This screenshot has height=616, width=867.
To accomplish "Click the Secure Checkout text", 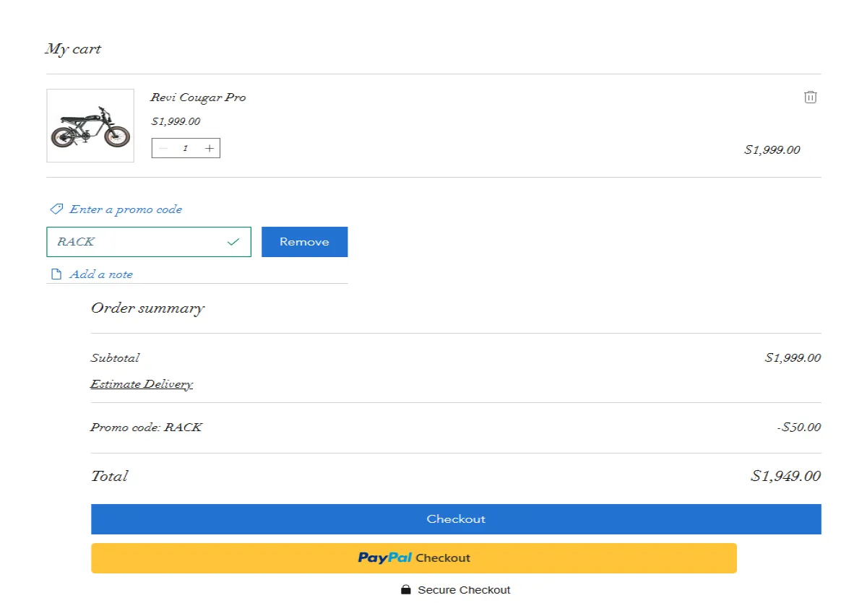I will (x=464, y=590).
